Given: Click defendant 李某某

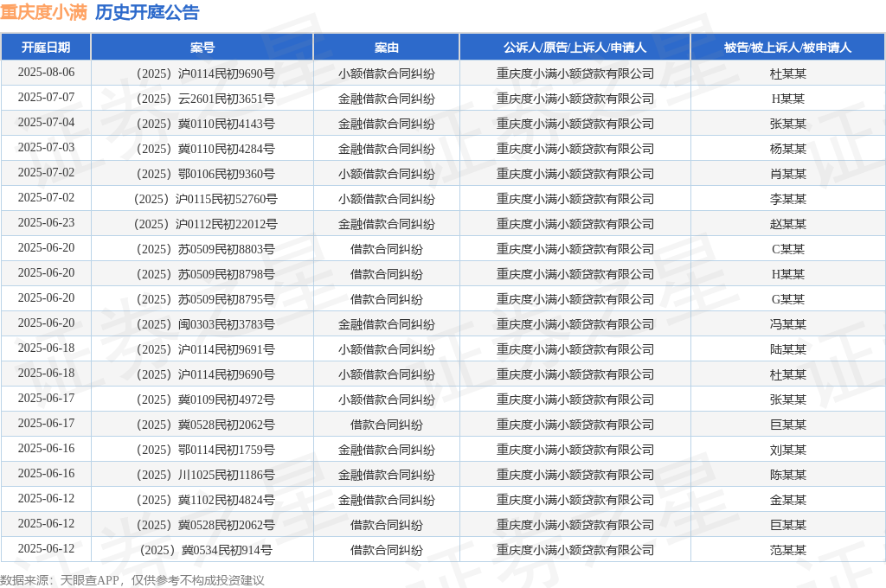Looking at the screenshot, I should tap(787, 199).
